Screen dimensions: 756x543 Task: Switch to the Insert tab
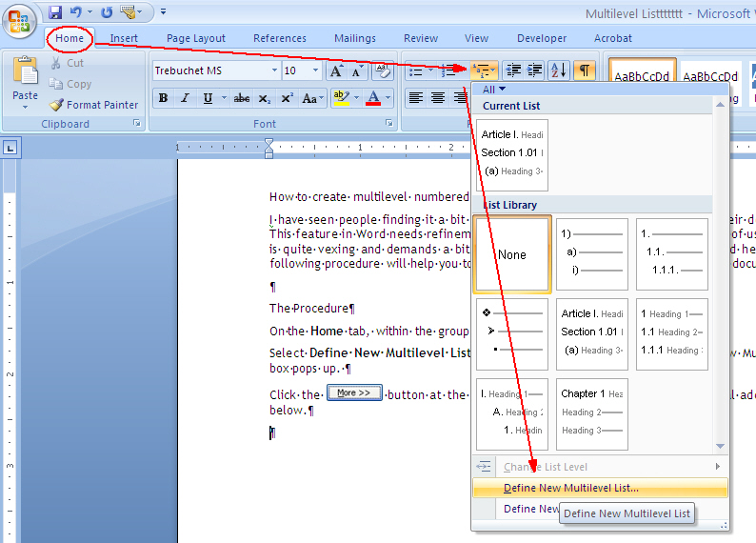[124, 38]
